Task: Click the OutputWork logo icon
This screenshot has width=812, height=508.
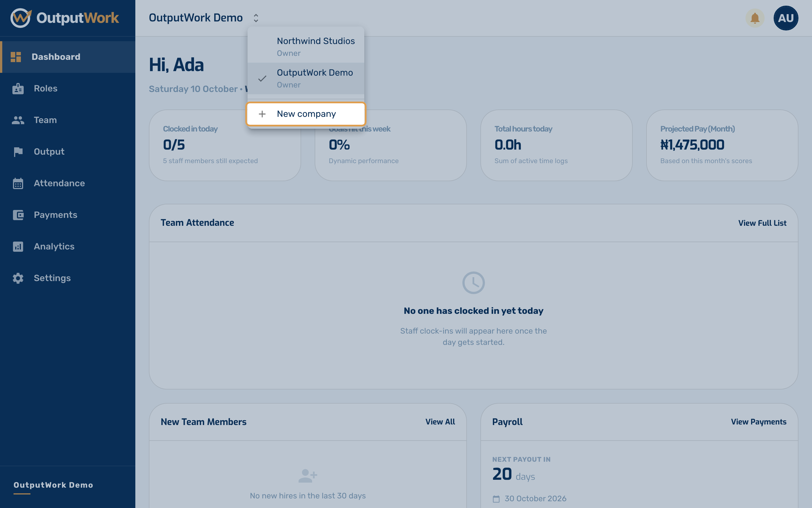Action: pos(21,18)
